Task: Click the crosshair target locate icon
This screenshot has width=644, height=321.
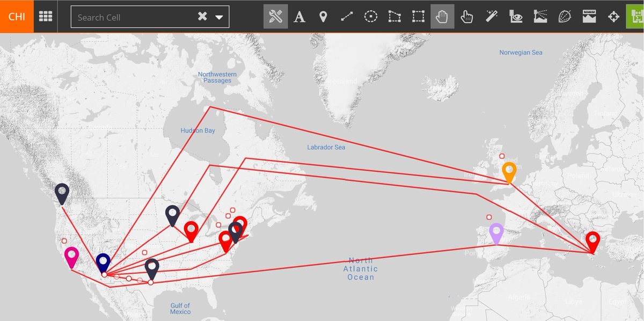Action: coord(613,17)
